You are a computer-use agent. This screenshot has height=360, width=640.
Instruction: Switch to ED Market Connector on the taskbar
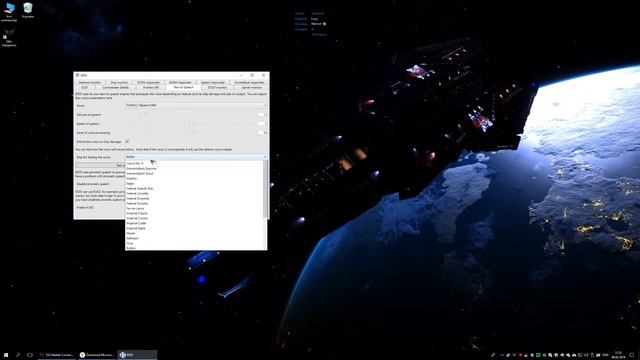pyautogui.click(x=56, y=355)
